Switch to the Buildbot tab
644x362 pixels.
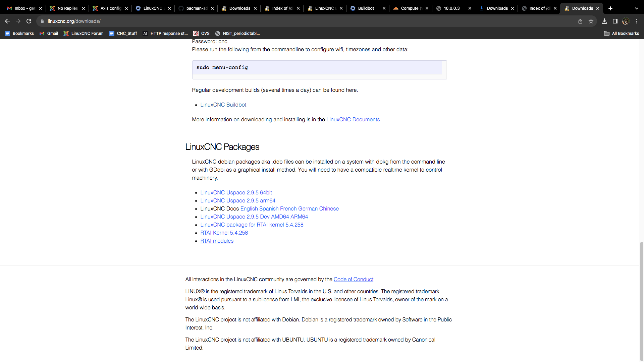(x=366, y=8)
